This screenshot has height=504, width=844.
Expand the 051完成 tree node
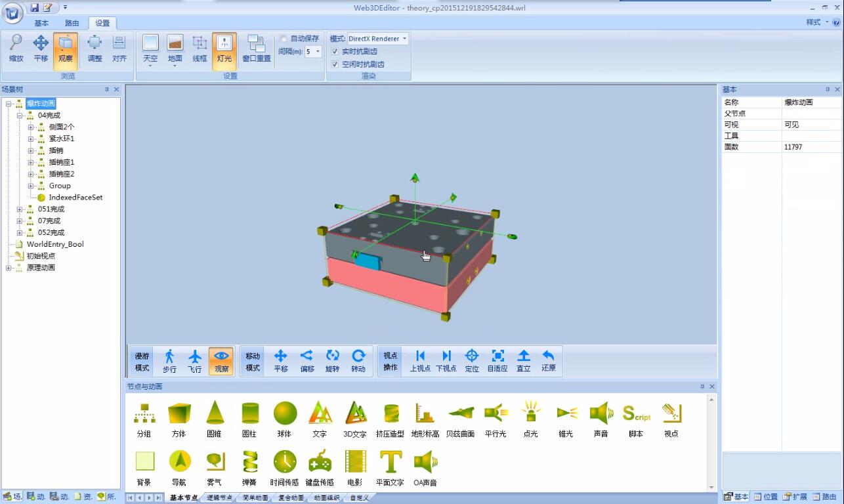click(20, 209)
